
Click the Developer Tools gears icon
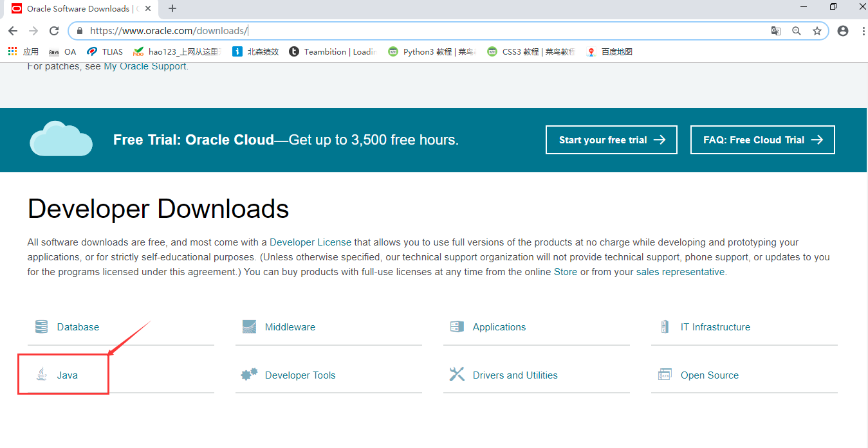click(249, 374)
